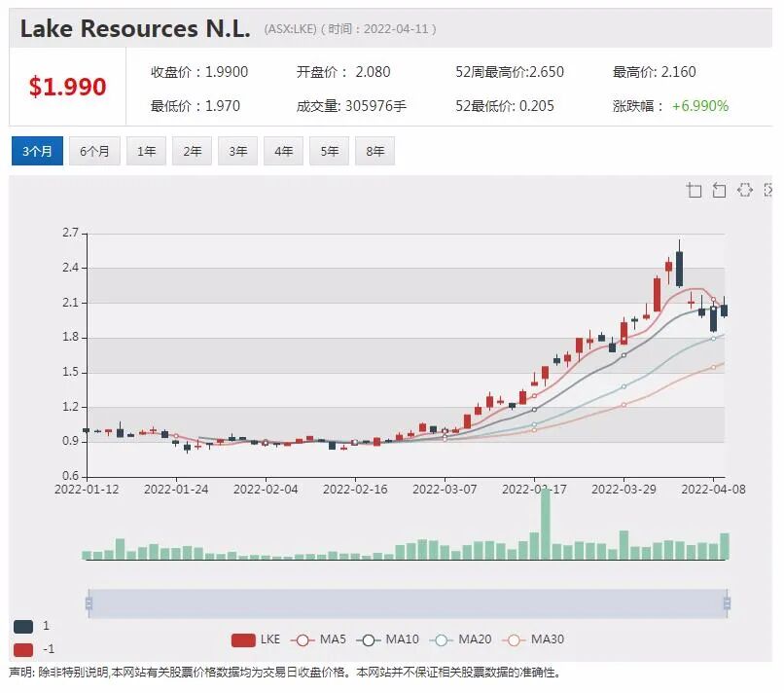
Task: Switch to the 6个月 time range
Action: pos(94,151)
